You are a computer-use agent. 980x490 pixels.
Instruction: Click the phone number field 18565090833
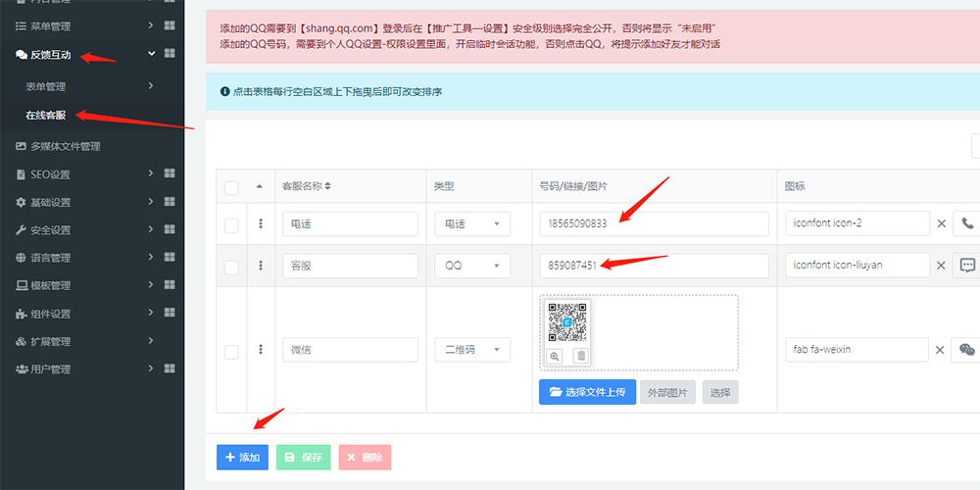click(x=654, y=223)
